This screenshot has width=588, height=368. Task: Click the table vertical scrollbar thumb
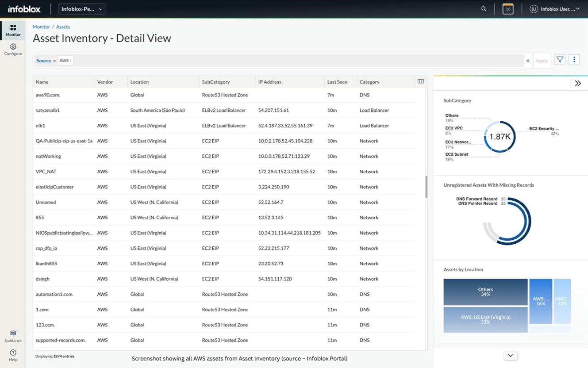click(426, 187)
